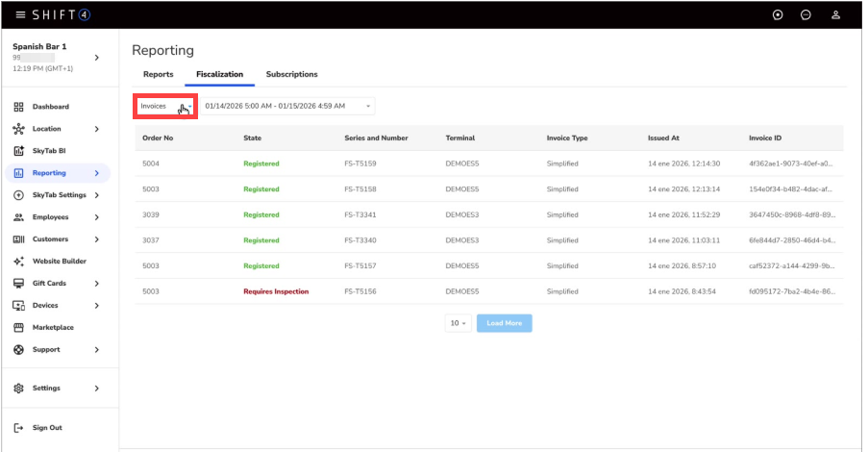868x452 pixels.
Task: Expand the Employees submenu
Action: coord(96,217)
